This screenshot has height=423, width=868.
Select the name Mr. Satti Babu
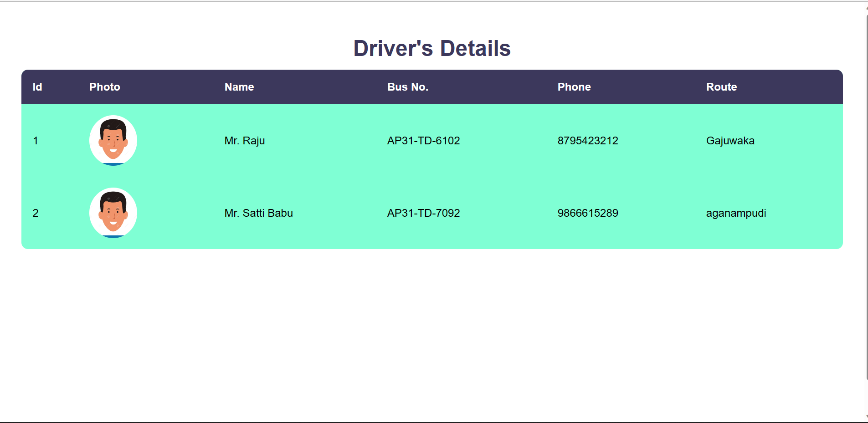pyautogui.click(x=258, y=213)
